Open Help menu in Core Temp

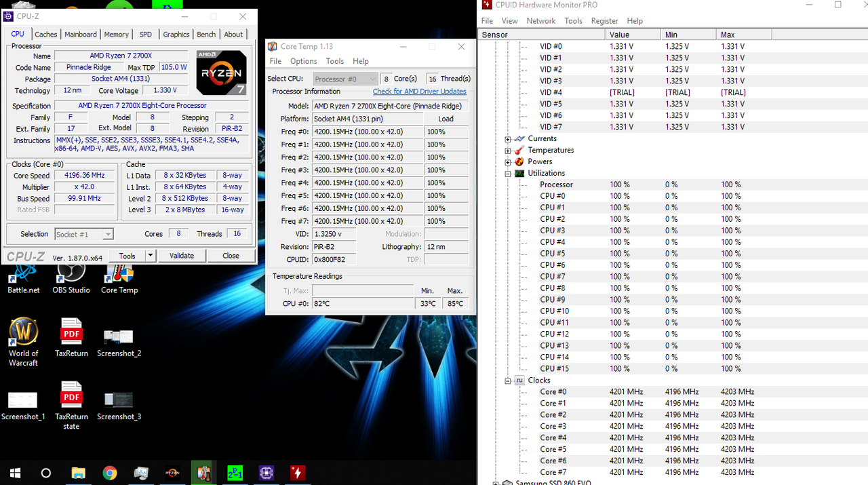(x=361, y=61)
